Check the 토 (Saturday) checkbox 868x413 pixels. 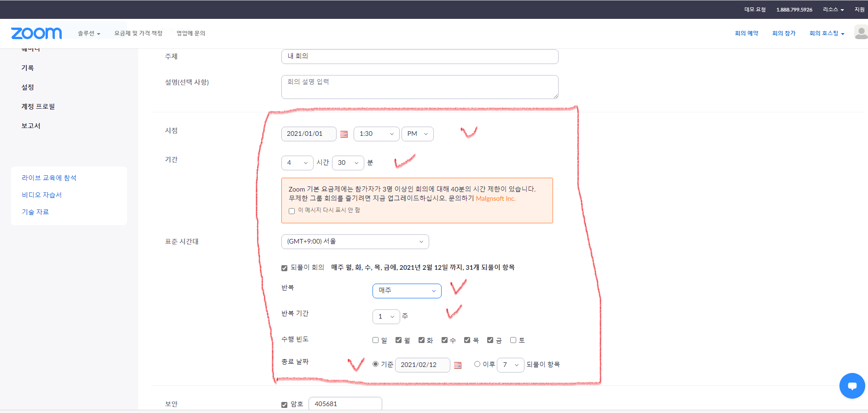tap(513, 340)
